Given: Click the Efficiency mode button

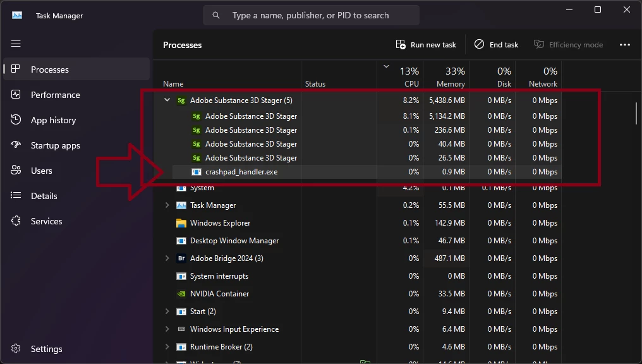Looking at the screenshot, I should 568,45.
